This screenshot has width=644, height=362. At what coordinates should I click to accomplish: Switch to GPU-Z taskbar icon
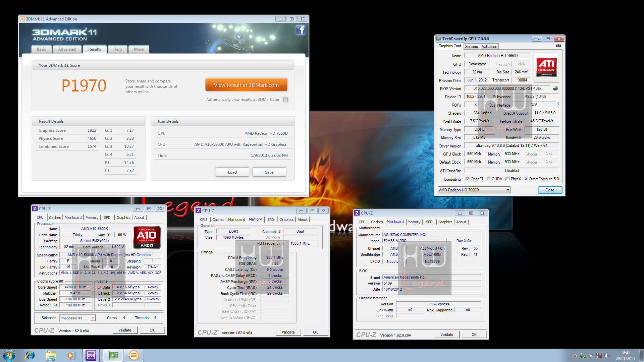click(113, 355)
